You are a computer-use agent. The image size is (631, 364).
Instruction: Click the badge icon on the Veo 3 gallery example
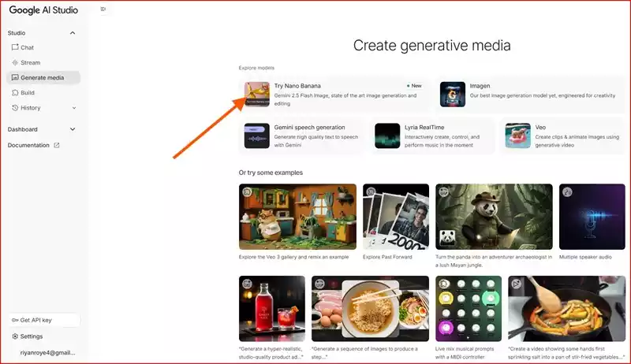click(x=247, y=192)
